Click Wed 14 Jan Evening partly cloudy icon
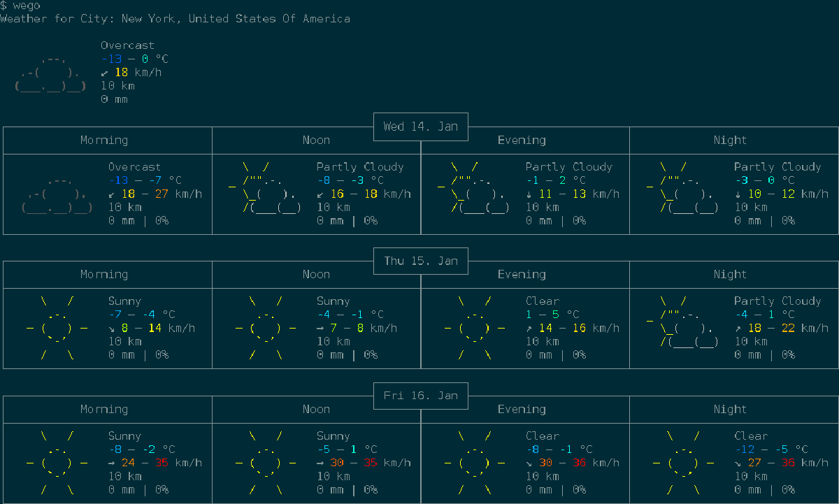 474,187
